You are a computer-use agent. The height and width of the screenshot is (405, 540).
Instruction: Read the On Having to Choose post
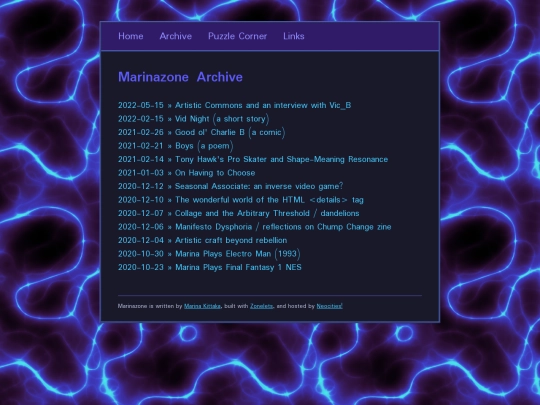tap(215, 173)
